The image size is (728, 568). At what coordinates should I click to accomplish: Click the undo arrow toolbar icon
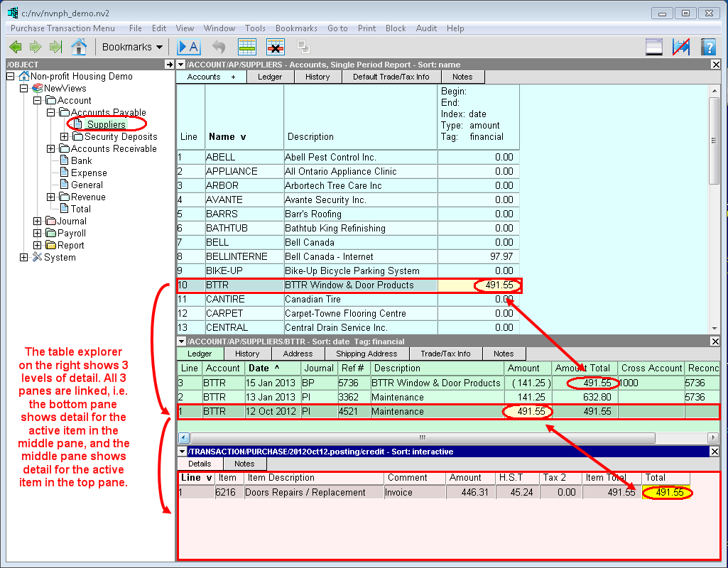coord(218,47)
